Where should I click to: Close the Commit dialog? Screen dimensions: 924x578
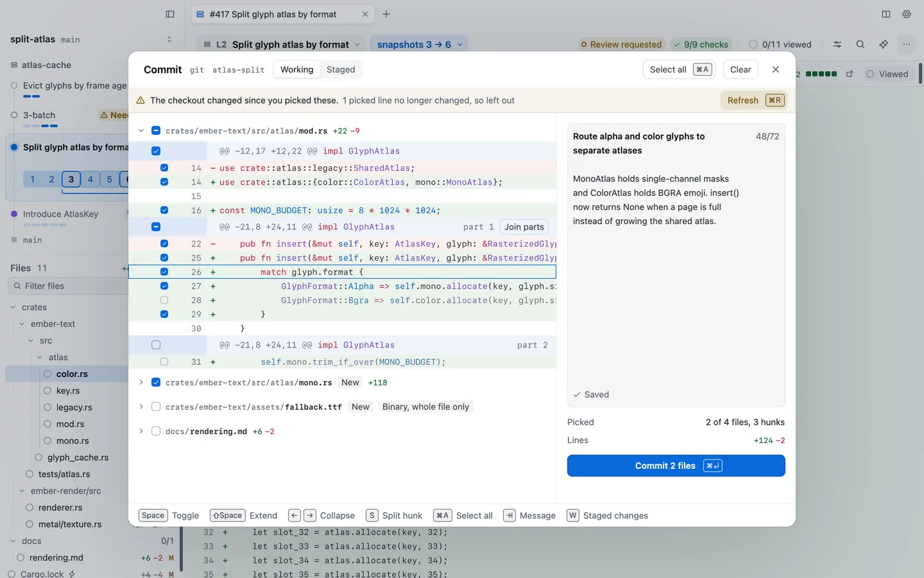pyautogui.click(x=776, y=69)
